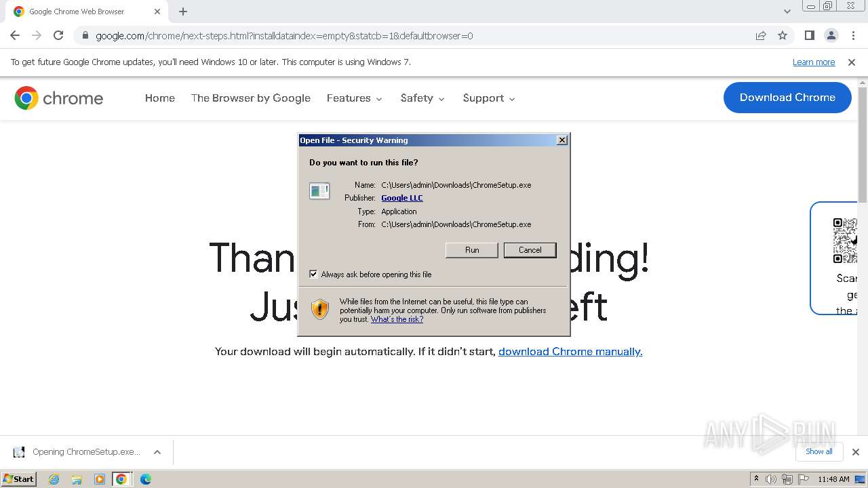The image size is (868, 488).
Task: Open ChromeSetup.exe download options arrow
Action: pos(157,452)
